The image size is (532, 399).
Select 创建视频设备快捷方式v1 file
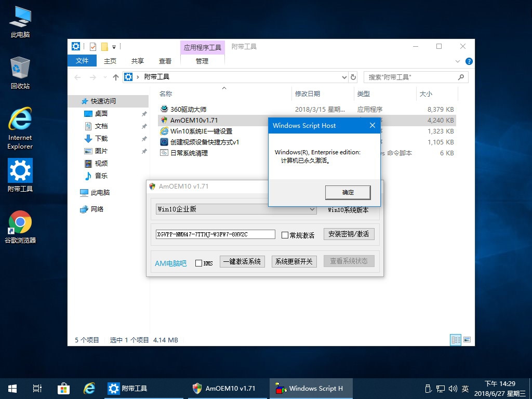click(x=205, y=142)
